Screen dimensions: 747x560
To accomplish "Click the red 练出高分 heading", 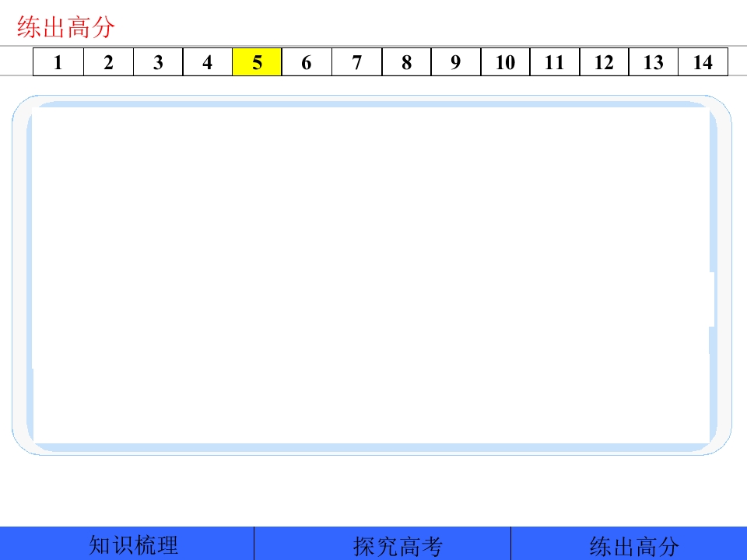I will 66,27.
